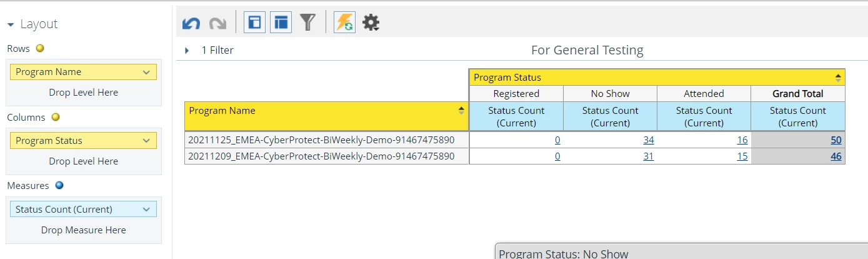Click Grand Total 50

pos(836,140)
